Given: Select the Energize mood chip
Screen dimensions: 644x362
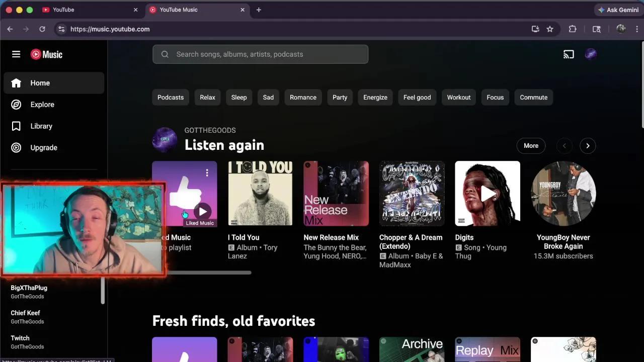Looking at the screenshot, I should [x=375, y=98].
